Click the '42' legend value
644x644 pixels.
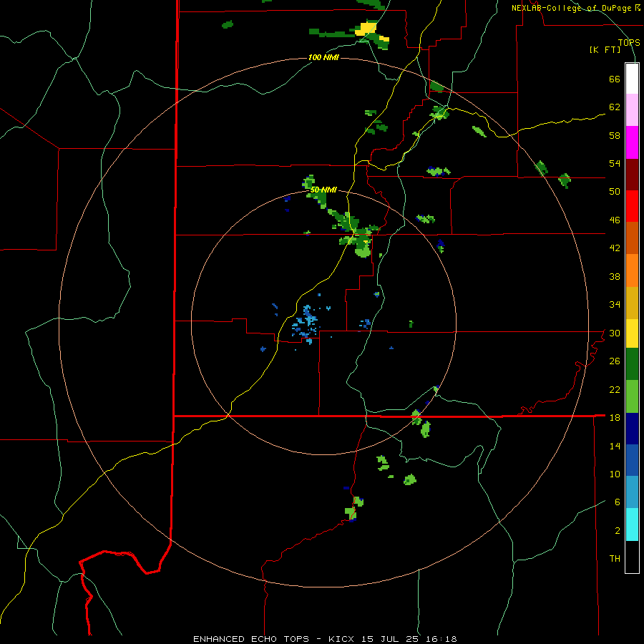tap(615, 248)
